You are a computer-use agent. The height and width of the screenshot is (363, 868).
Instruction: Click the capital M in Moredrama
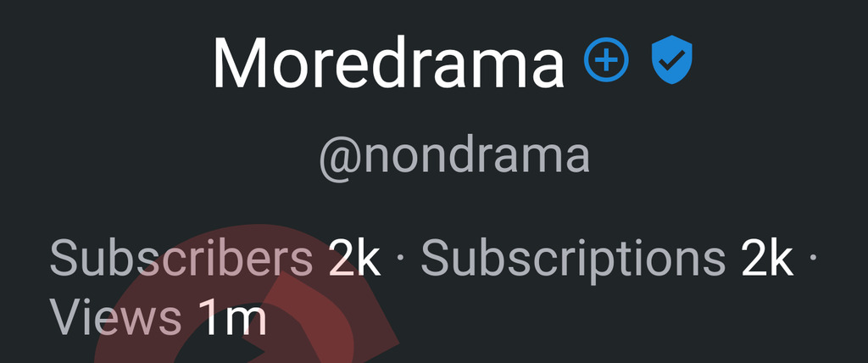coord(240,63)
